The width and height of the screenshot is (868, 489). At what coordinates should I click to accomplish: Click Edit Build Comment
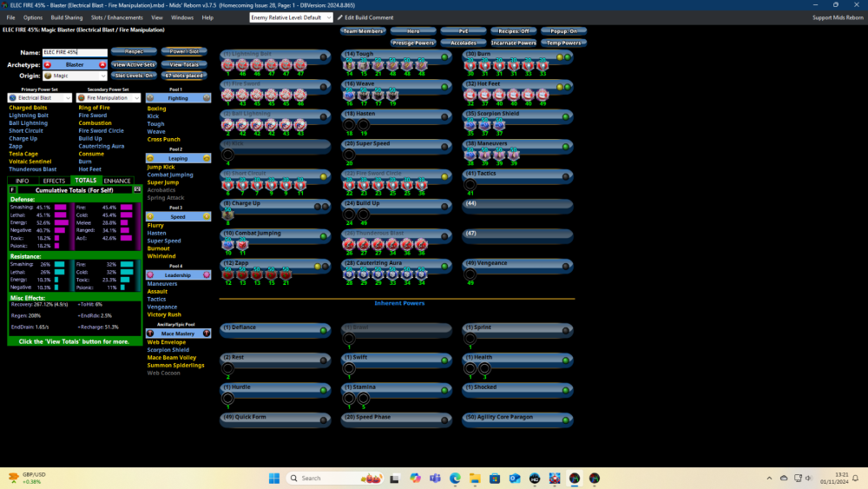365,17
